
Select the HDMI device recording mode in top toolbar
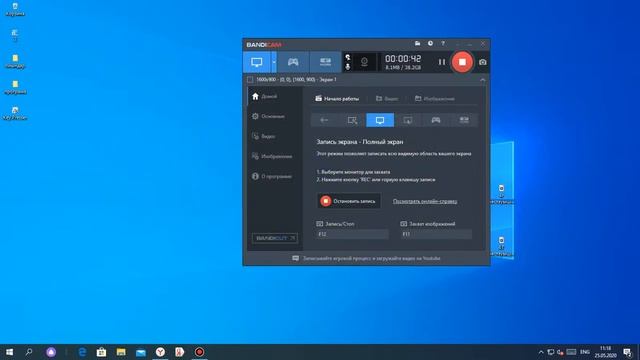(325, 62)
